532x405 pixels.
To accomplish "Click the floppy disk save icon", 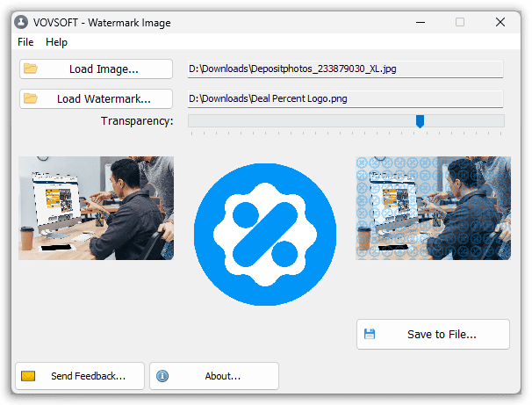I will point(370,334).
